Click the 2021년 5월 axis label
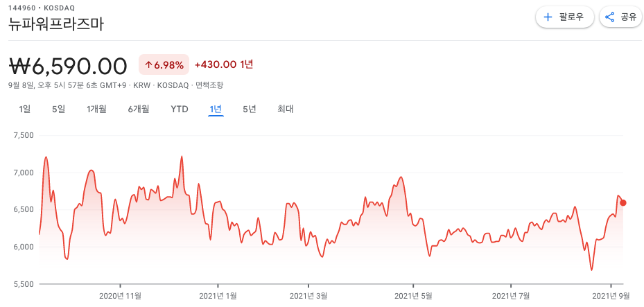The width and height of the screenshot is (644, 307). 414,295
